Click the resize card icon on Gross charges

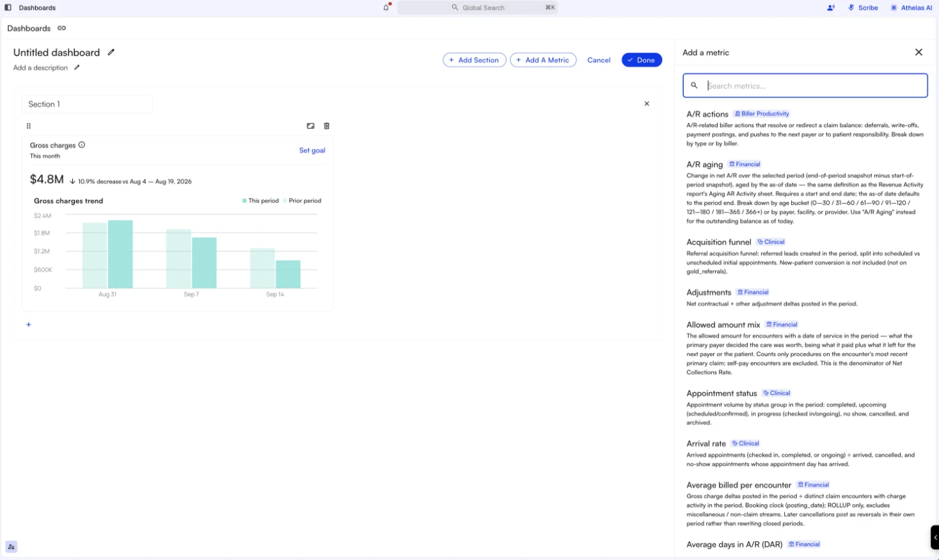coord(310,126)
